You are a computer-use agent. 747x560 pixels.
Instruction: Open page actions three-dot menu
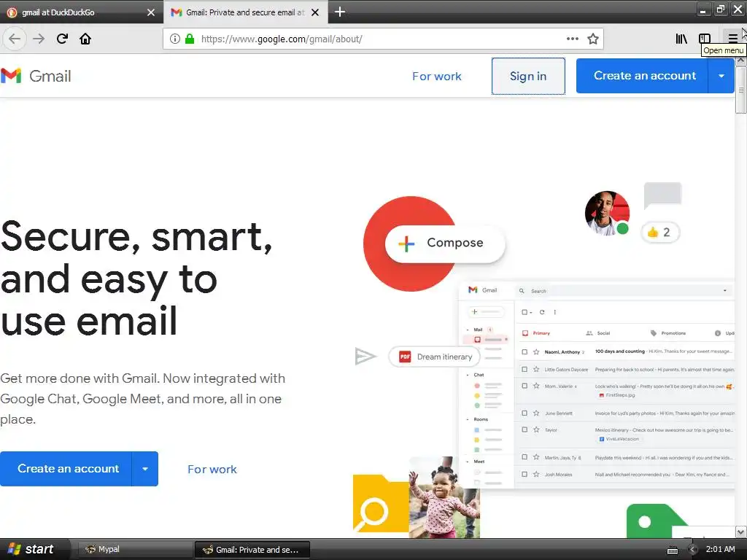tap(573, 39)
